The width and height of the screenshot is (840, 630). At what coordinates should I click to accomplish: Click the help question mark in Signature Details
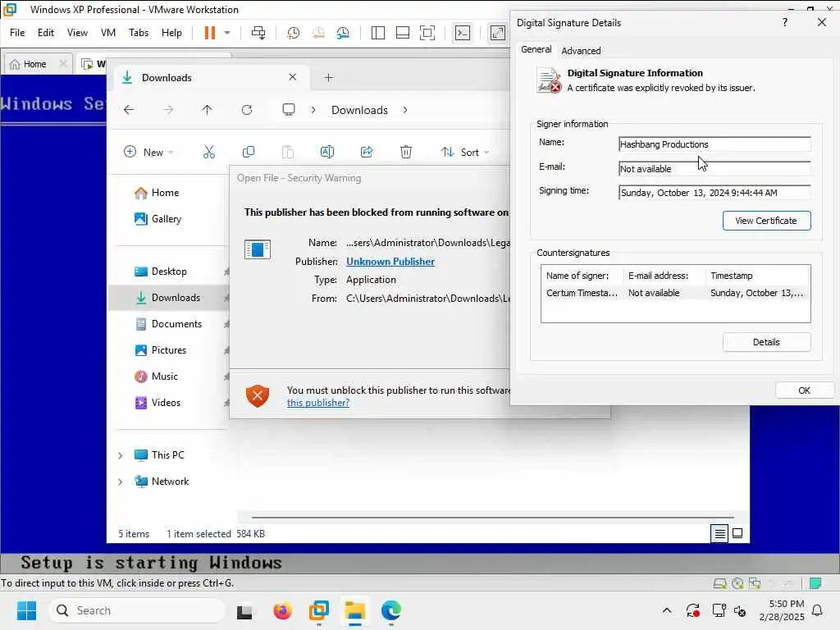[x=785, y=22]
